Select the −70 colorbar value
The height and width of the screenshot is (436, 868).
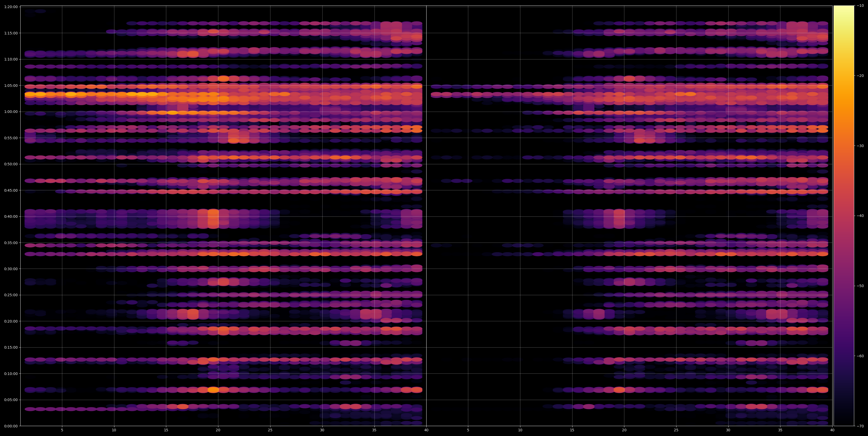860,426
